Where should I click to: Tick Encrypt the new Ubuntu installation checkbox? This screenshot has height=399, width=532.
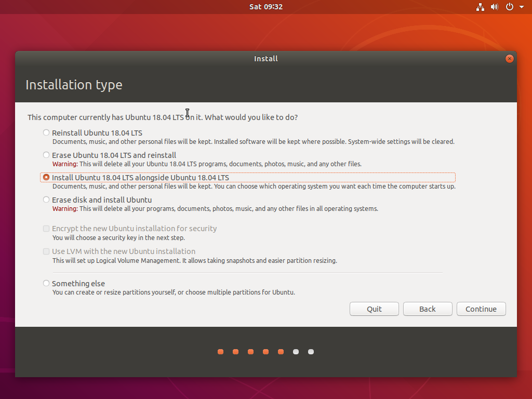[x=46, y=229]
